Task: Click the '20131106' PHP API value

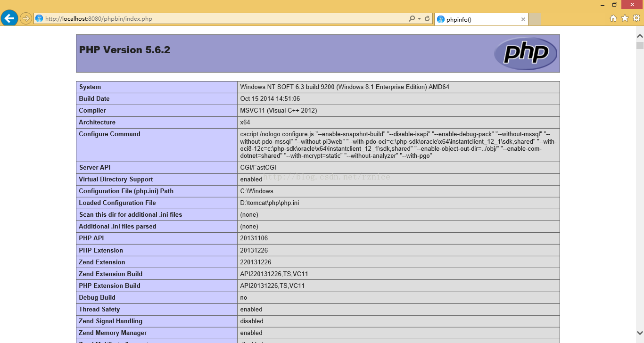Action: (x=254, y=238)
